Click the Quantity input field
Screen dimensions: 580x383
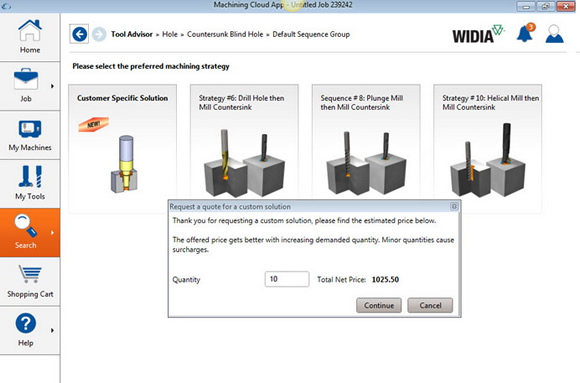(287, 279)
